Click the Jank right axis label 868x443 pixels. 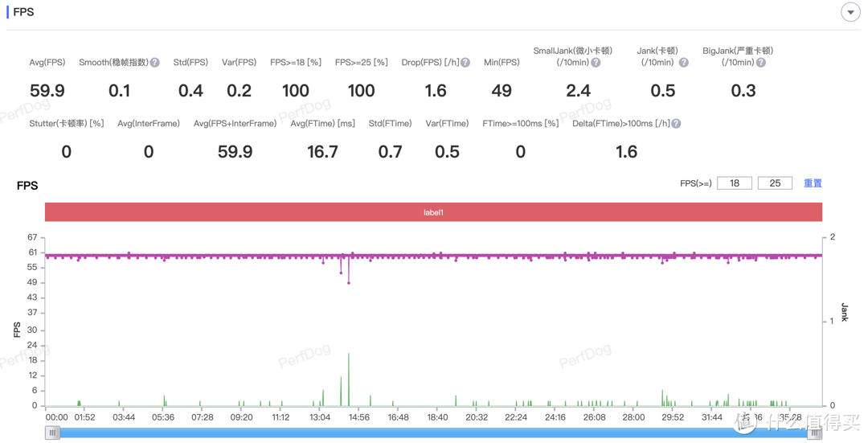(x=844, y=312)
